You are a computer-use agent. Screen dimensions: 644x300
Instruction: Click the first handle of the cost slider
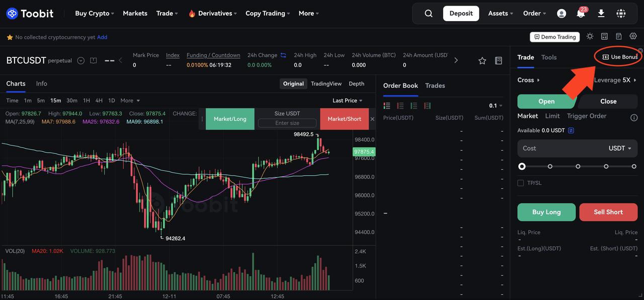pyautogui.click(x=522, y=166)
